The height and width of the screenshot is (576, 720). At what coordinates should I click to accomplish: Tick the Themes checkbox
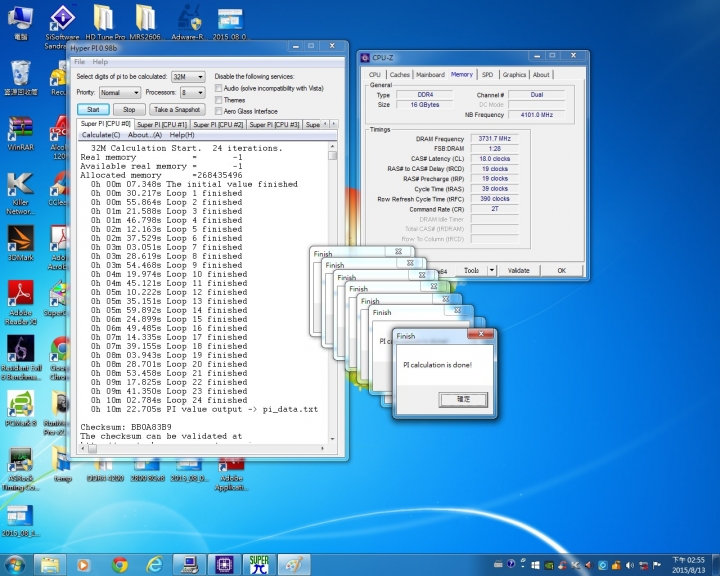click(219, 100)
